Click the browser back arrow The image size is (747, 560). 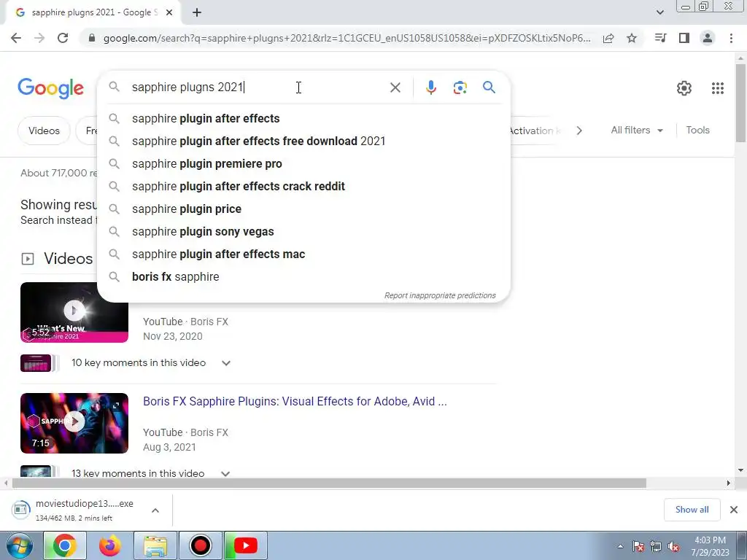pos(16,38)
